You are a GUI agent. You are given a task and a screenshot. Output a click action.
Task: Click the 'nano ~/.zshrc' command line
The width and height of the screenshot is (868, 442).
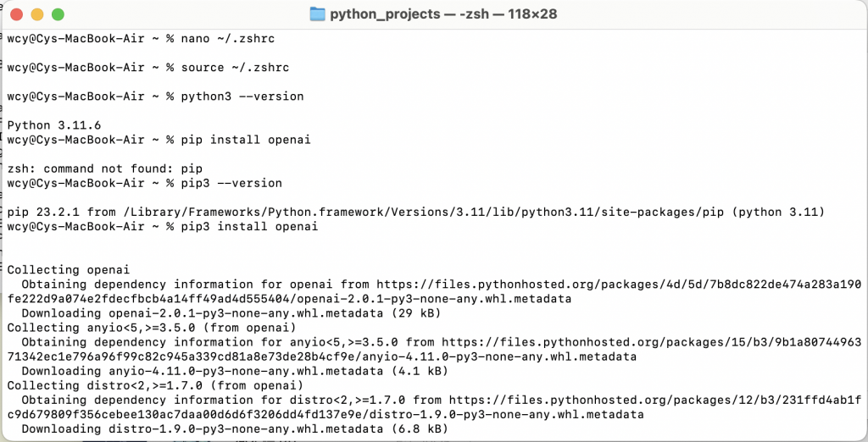pyautogui.click(x=228, y=39)
